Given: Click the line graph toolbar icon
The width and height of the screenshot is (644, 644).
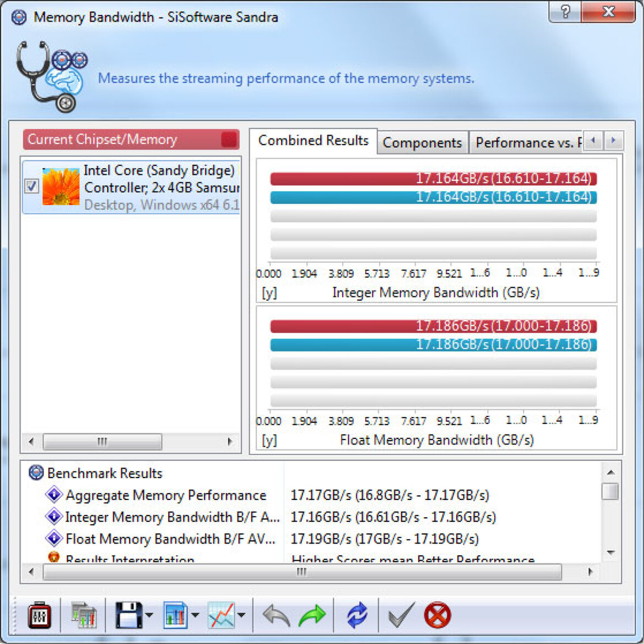Looking at the screenshot, I should [x=221, y=615].
